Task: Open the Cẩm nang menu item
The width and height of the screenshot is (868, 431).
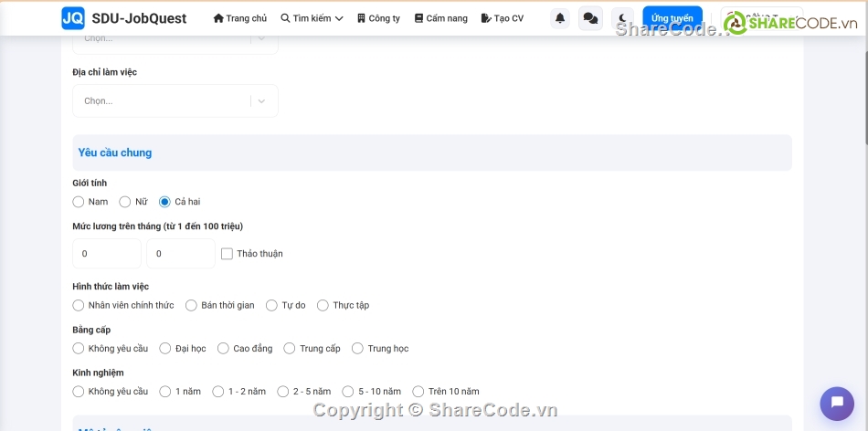Action: 441,18
